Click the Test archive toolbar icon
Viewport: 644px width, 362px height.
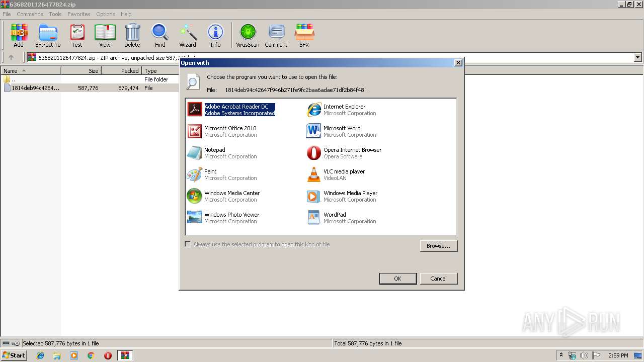click(77, 35)
